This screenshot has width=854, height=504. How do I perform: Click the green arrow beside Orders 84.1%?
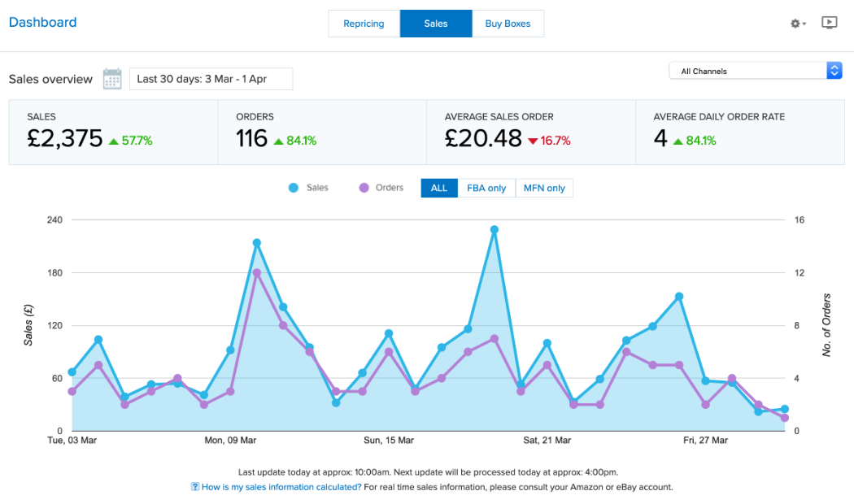click(x=278, y=141)
